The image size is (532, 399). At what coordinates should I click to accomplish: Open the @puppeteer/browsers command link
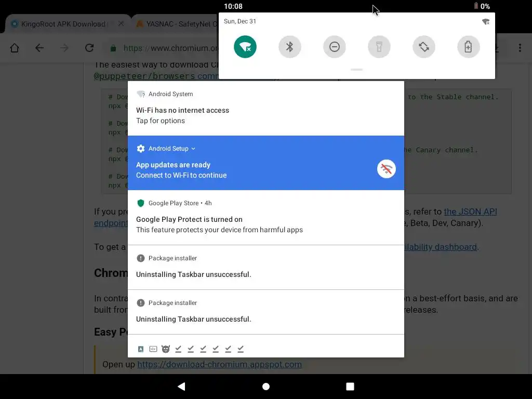(156, 76)
